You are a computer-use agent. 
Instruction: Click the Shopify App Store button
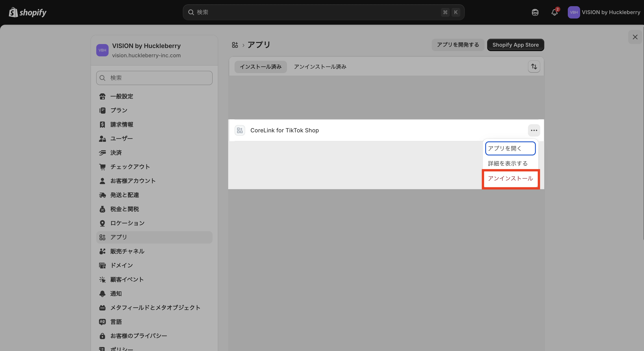click(x=515, y=45)
